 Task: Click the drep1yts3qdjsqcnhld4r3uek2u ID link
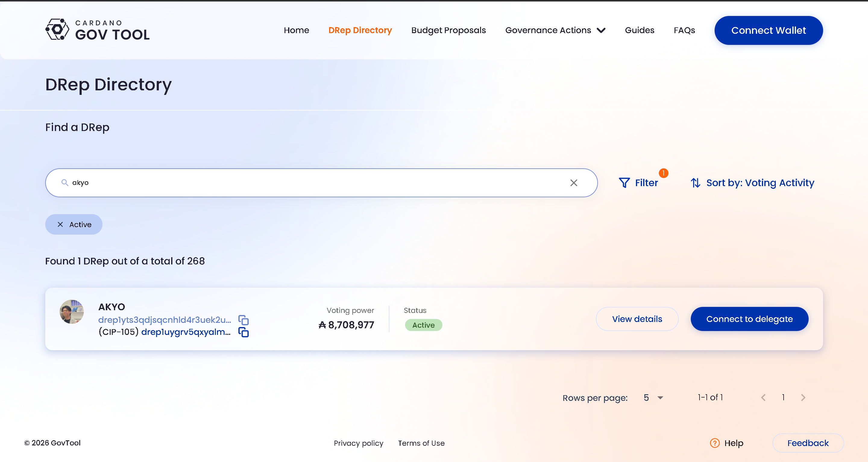165,320
